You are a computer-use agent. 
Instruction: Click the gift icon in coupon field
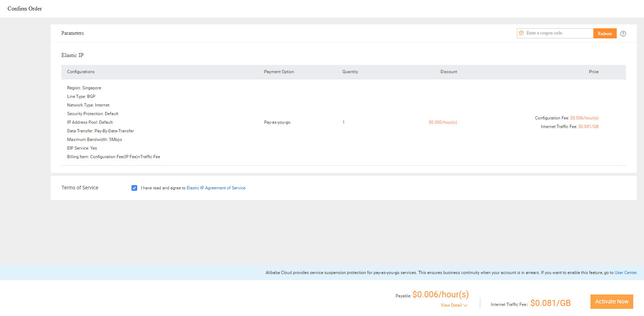[x=521, y=33]
